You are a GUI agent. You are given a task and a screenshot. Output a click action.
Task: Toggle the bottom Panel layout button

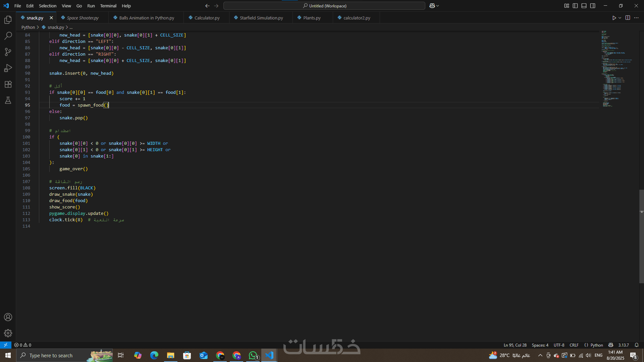click(584, 6)
